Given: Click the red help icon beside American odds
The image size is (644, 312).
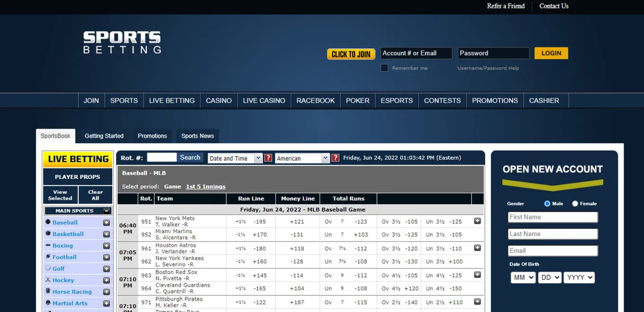Looking at the screenshot, I should tap(335, 158).
